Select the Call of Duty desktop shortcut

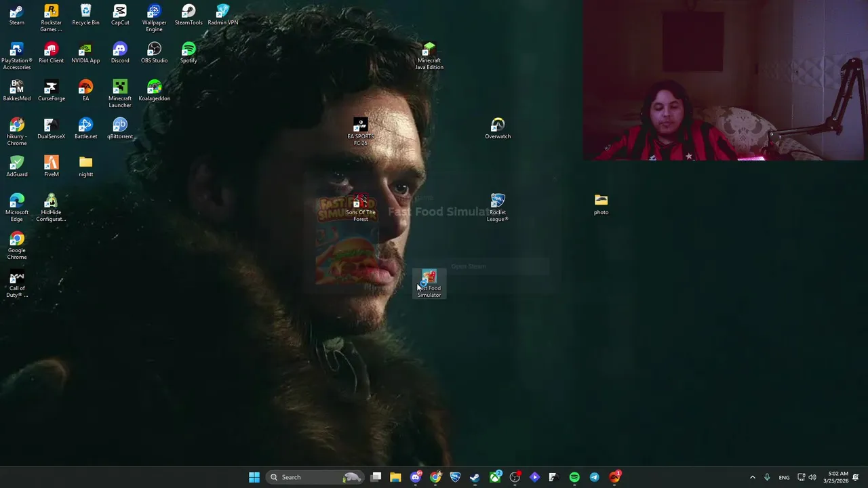tap(17, 284)
